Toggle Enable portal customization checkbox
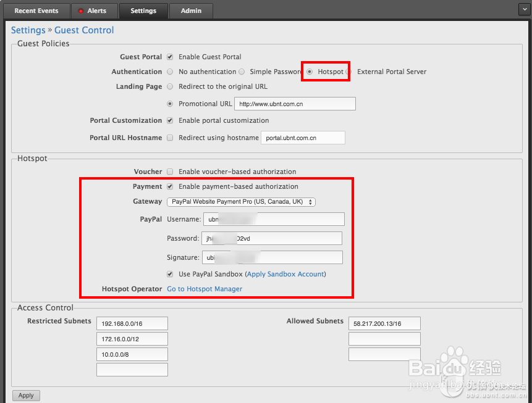This screenshot has height=403, width=532. point(170,121)
